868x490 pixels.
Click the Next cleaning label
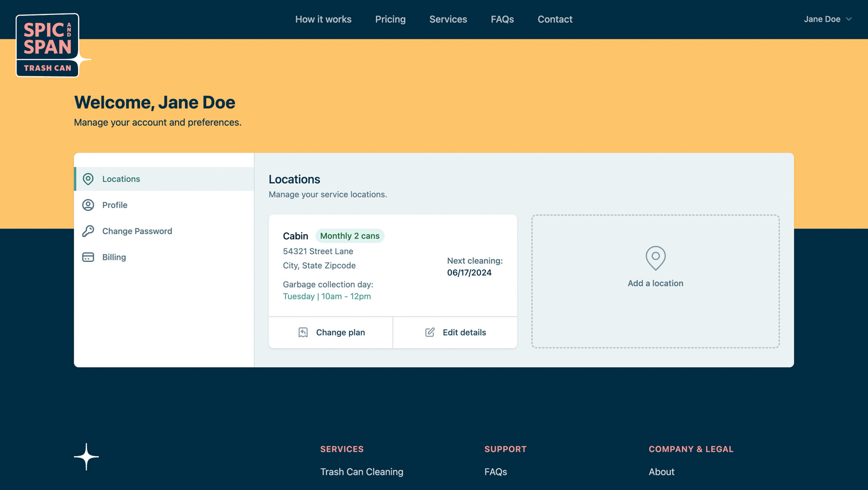475,260
